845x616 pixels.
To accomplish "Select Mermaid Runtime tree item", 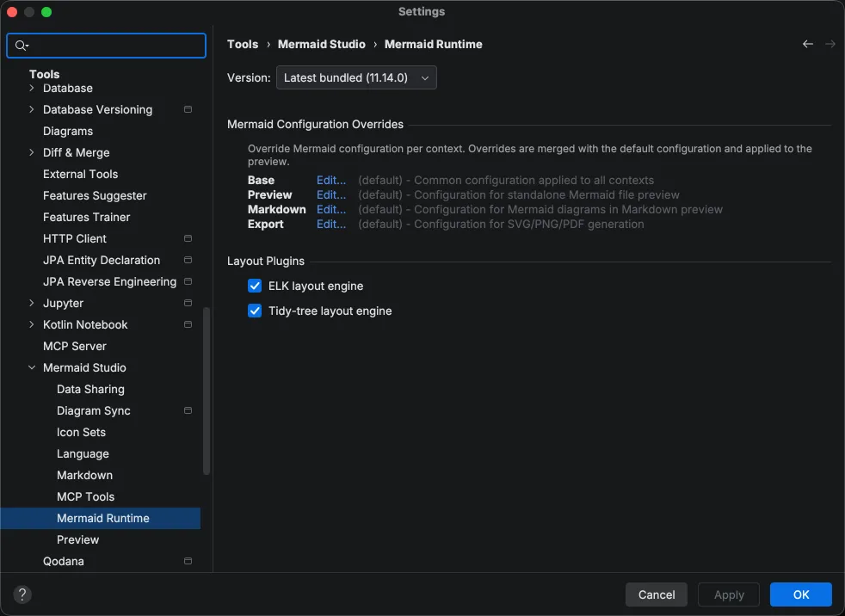I will click(100, 518).
